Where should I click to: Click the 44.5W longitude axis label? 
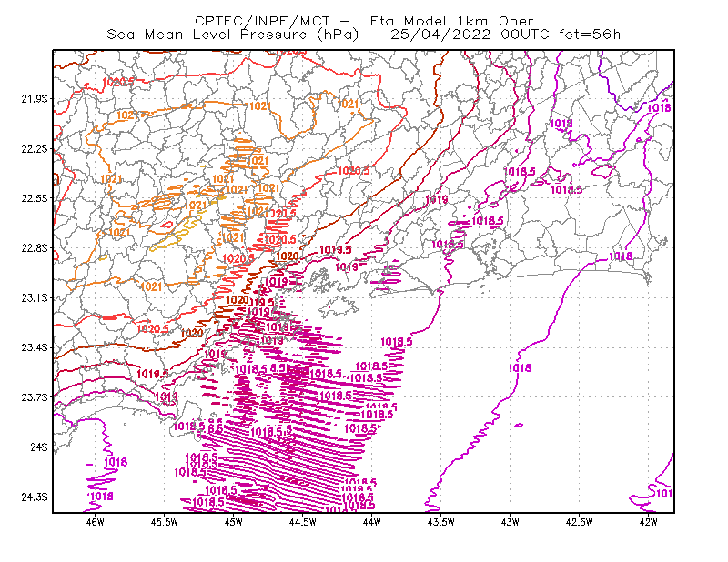[303, 522]
